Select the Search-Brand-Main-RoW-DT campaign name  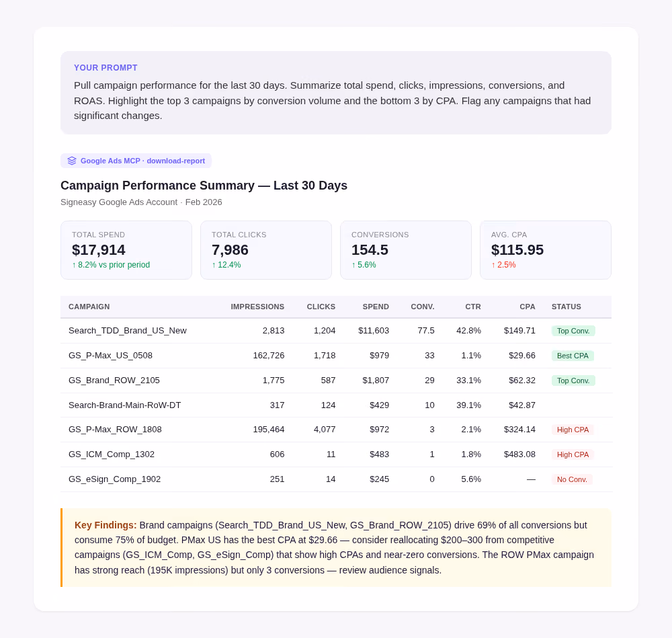(x=125, y=405)
